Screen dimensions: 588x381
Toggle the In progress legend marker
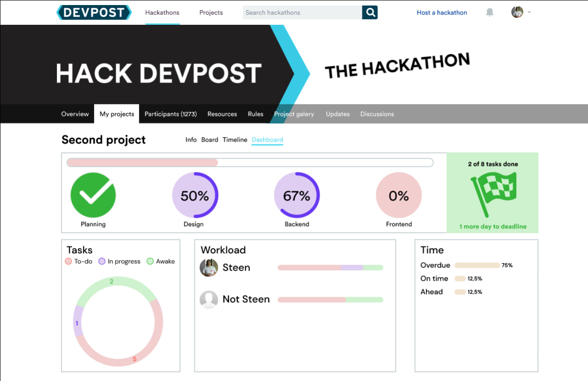[x=102, y=262]
